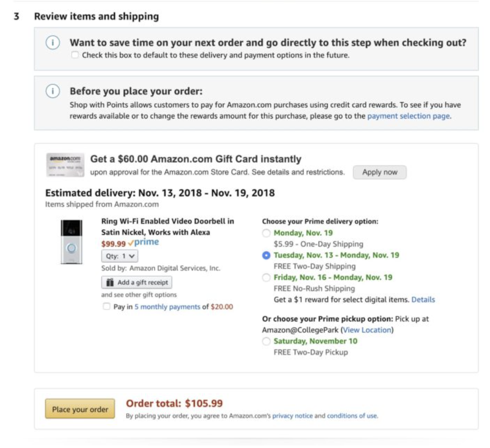Click the gift icon on gift receipt button
Viewport: 490px width, 448px height.
click(109, 282)
